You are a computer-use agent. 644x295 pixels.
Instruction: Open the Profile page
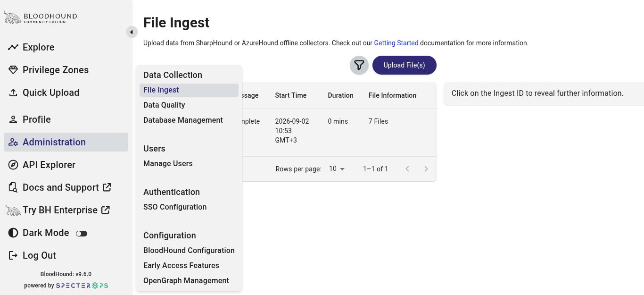(66, 119)
